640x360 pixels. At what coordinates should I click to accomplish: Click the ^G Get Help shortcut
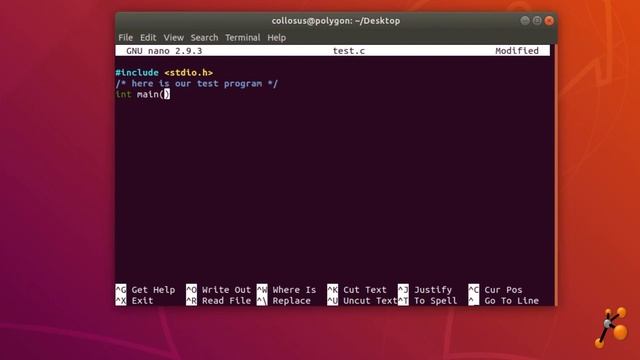click(145, 290)
